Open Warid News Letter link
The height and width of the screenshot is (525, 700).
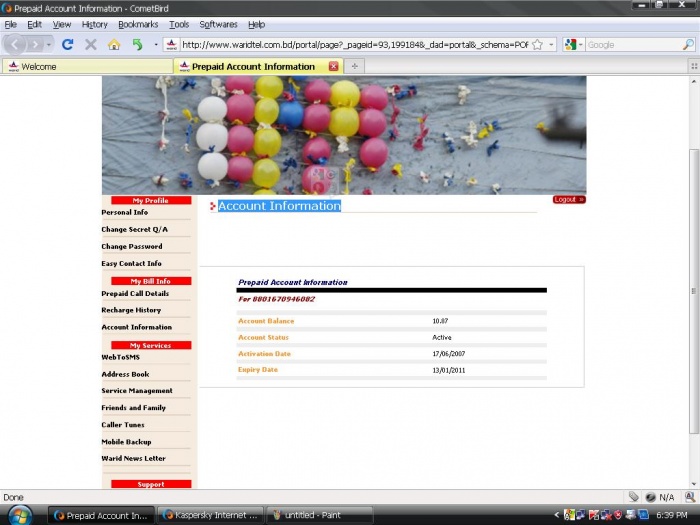coord(133,458)
